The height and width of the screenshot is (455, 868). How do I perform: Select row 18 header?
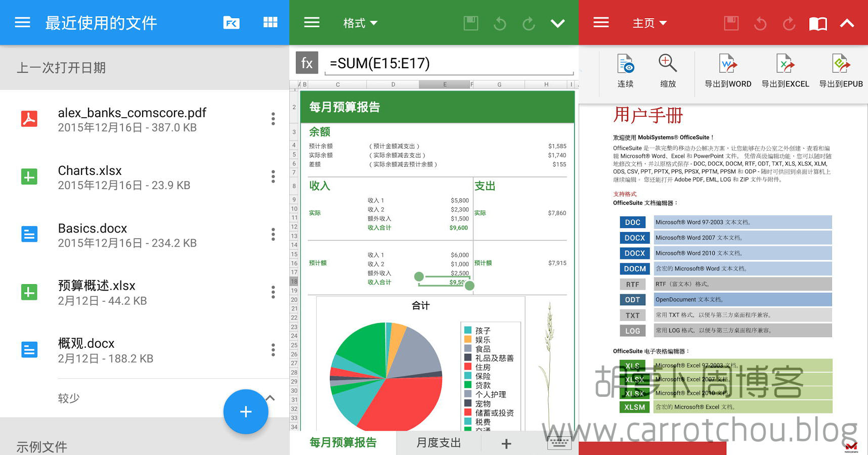(x=294, y=281)
